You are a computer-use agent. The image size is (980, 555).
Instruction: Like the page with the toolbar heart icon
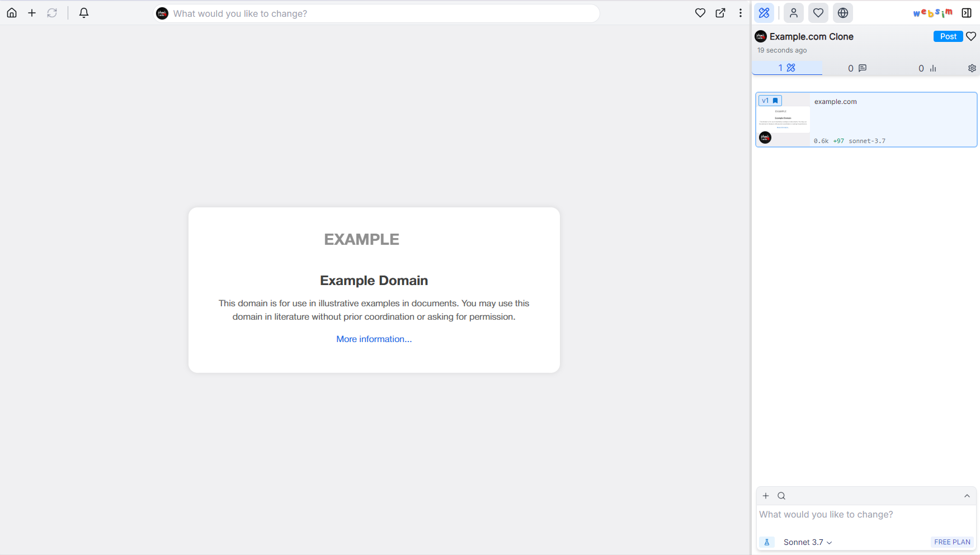(x=700, y=13)
